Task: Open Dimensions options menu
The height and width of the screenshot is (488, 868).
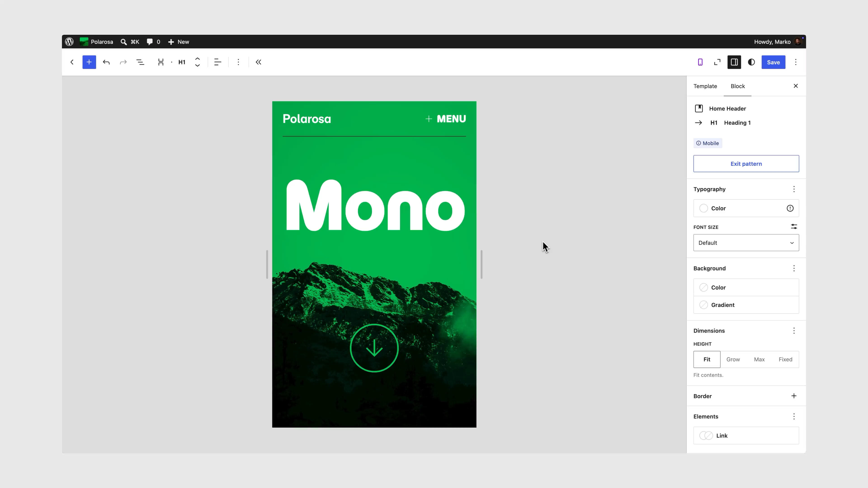Action: click(794, 331)
